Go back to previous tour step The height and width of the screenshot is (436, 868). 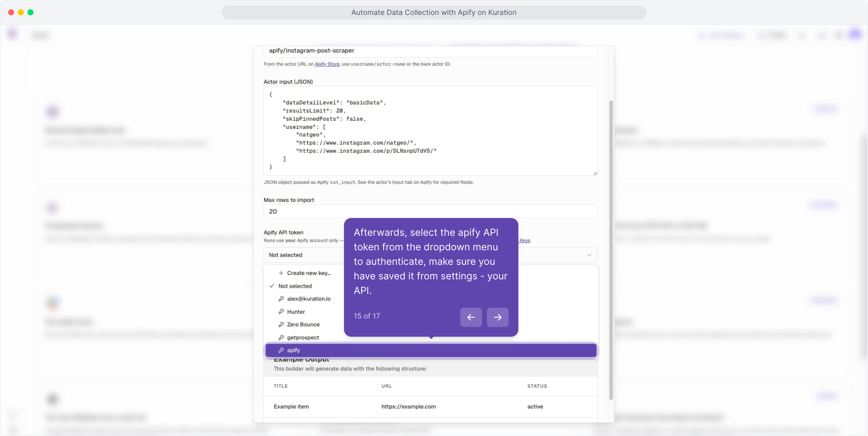click(471, 317)
